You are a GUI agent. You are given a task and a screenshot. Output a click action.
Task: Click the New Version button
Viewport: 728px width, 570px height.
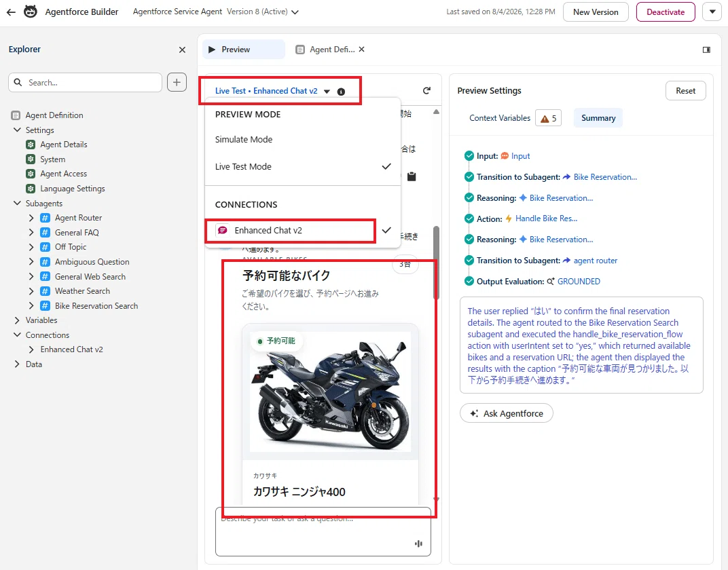(x=596, y=12)
